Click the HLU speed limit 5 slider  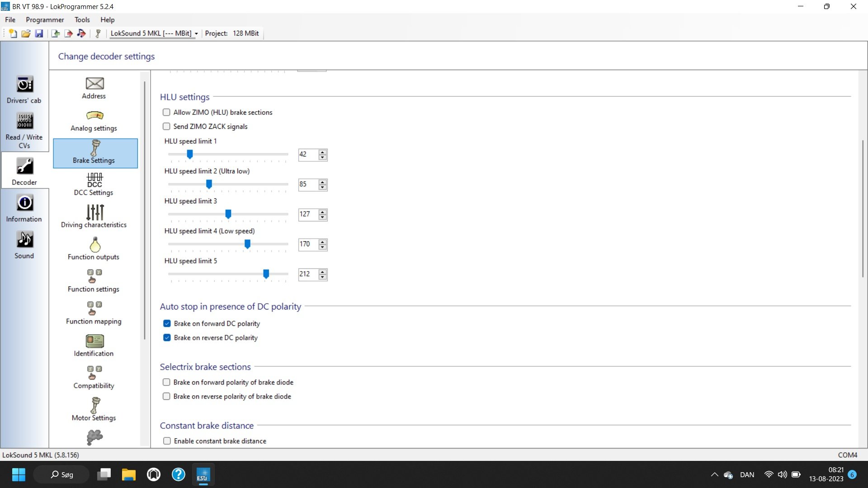(228, 274)
